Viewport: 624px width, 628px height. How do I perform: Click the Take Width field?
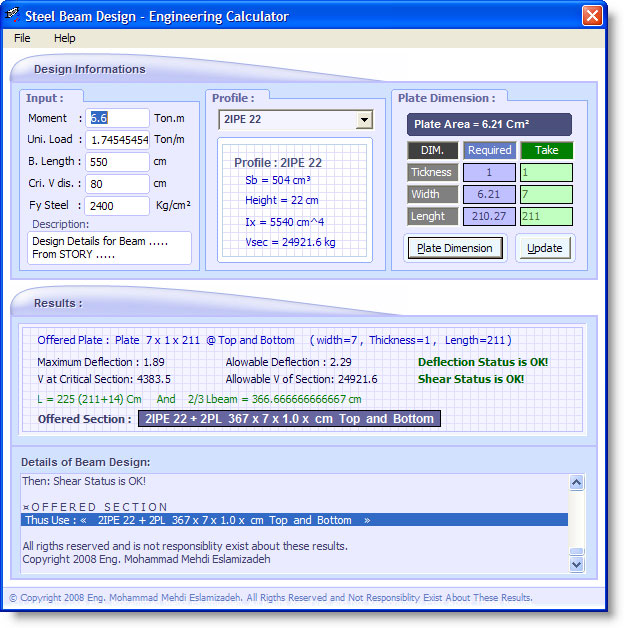pos(546,194)
